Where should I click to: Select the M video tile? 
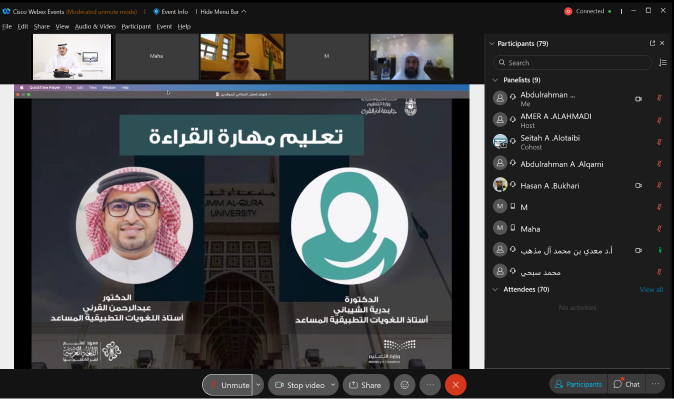(x=327, y=57)
